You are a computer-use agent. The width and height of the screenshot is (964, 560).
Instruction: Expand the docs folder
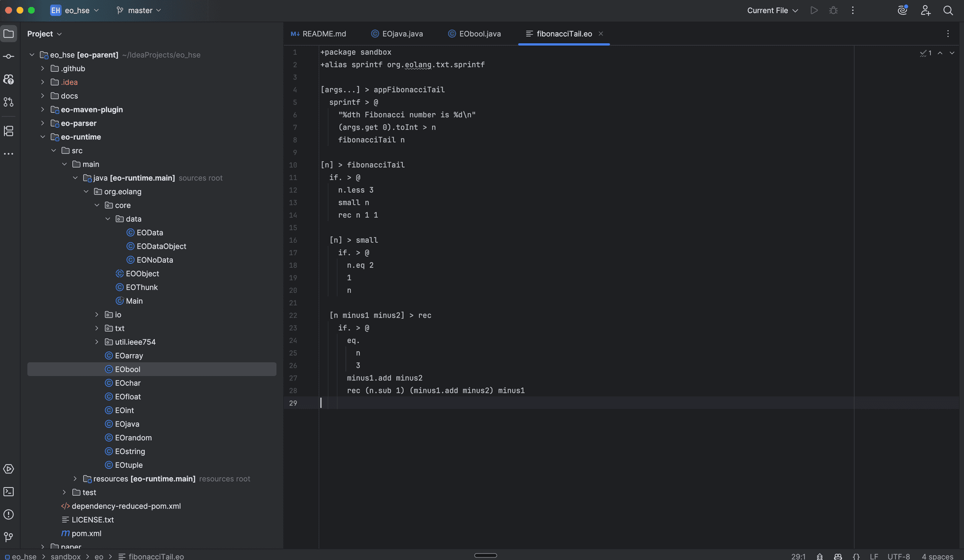pyautogui.click(x=43, y=95)
